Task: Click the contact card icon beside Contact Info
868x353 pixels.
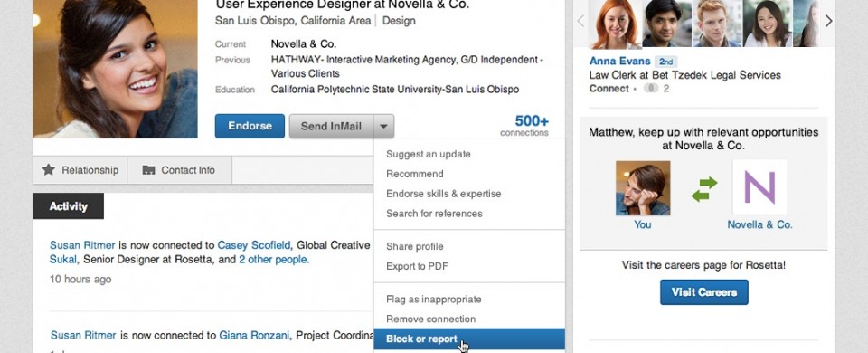Action: pyautogui.click(x=148, y=170)
